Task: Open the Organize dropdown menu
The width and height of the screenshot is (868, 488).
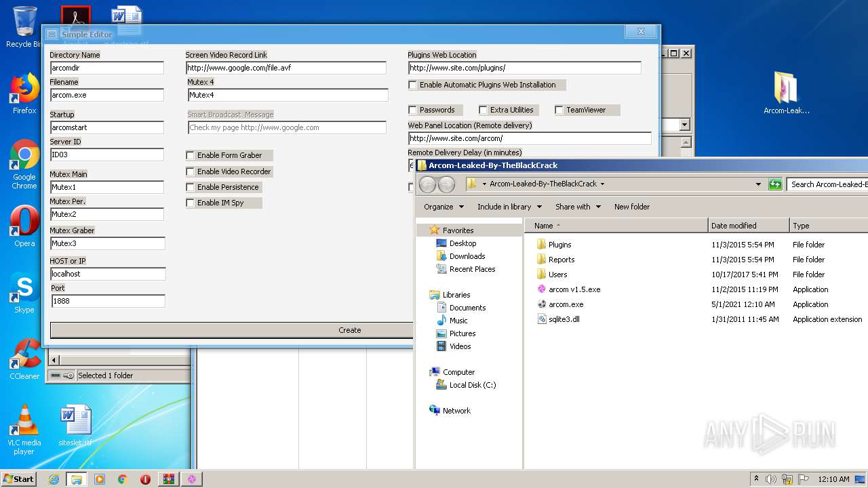Action: point(443,207)
